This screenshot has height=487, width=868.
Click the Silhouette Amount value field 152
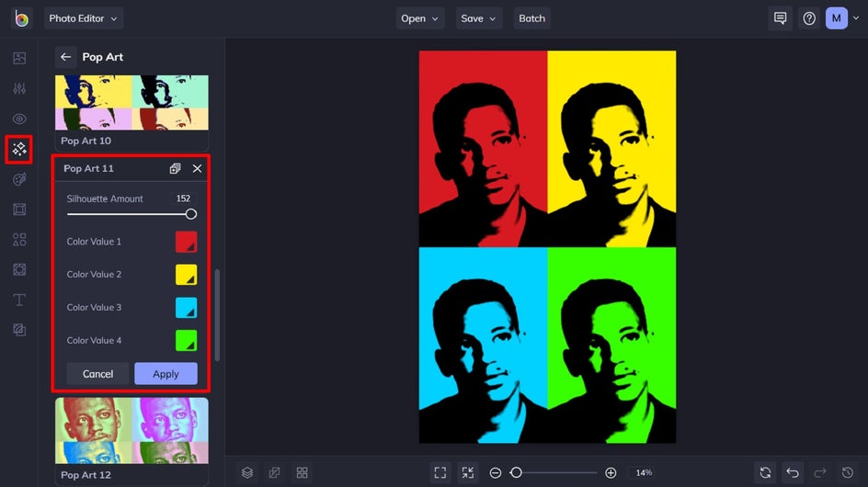[x=183, y=198]
